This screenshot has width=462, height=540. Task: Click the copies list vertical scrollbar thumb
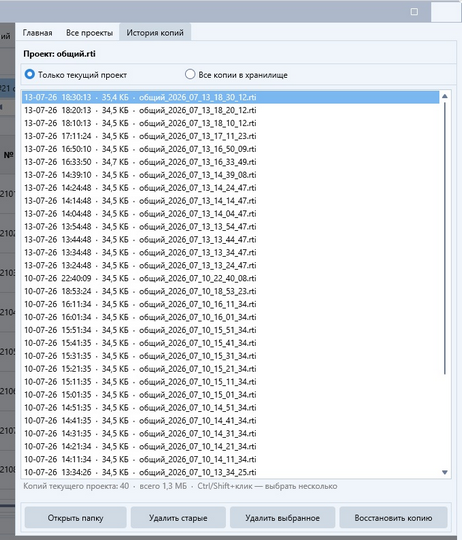pos(444,238)
